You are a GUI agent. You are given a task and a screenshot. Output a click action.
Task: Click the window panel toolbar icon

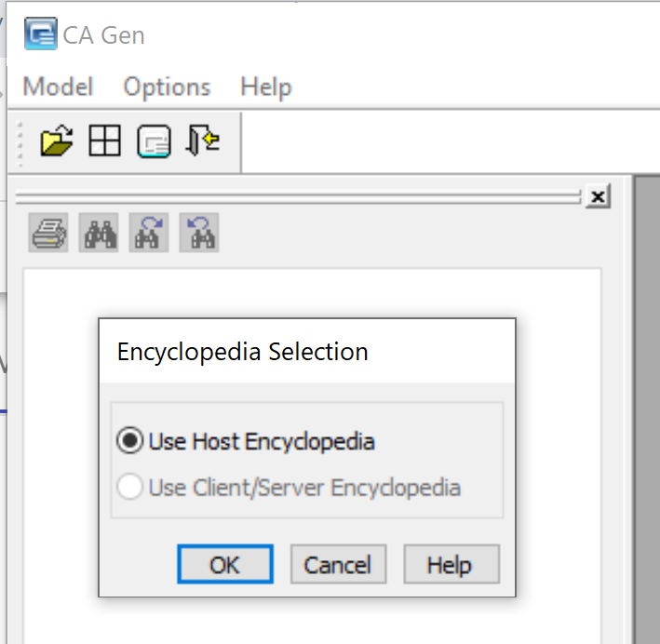click(x=154, y=141)
